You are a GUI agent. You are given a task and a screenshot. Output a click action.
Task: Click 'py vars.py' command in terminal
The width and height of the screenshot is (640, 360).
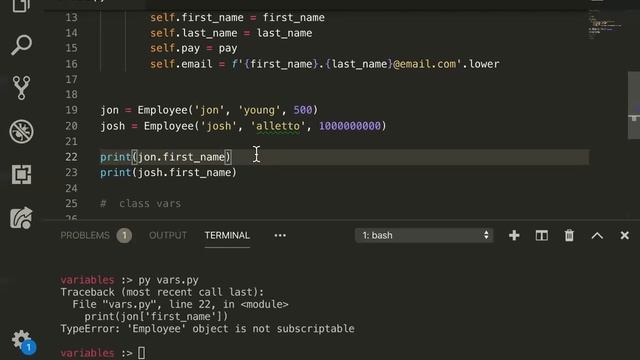(x=168, y=280)
